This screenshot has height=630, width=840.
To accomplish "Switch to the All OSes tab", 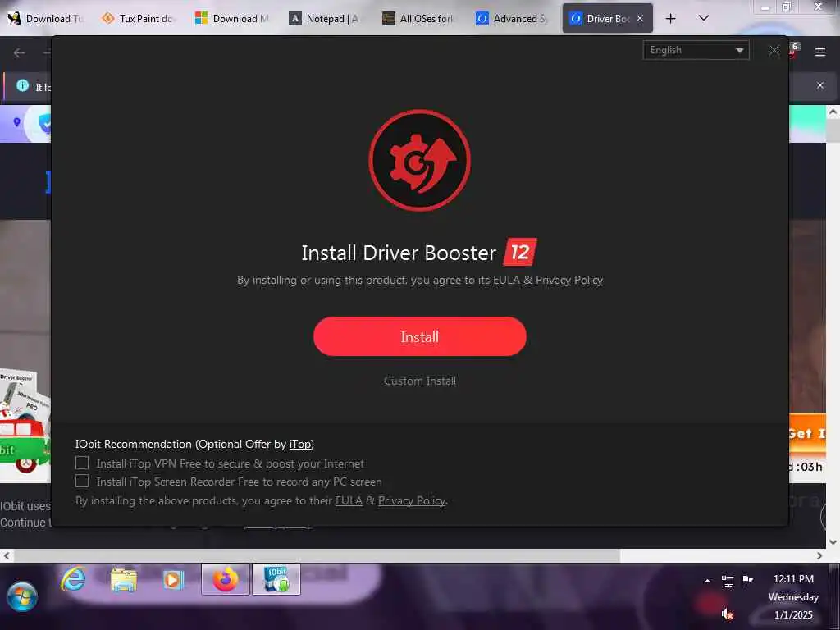I will pos(419,19).
